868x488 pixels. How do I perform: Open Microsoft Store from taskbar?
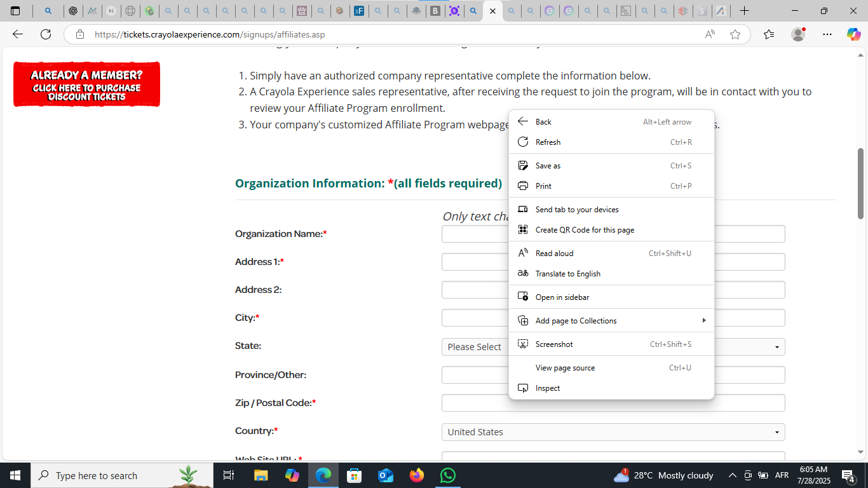(x=355, y=475)
